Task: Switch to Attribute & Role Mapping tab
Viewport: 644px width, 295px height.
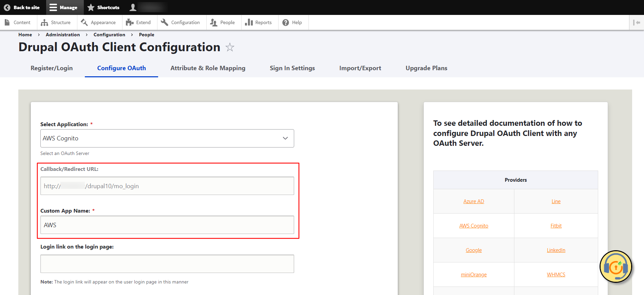Action: [x=208, y=68]
